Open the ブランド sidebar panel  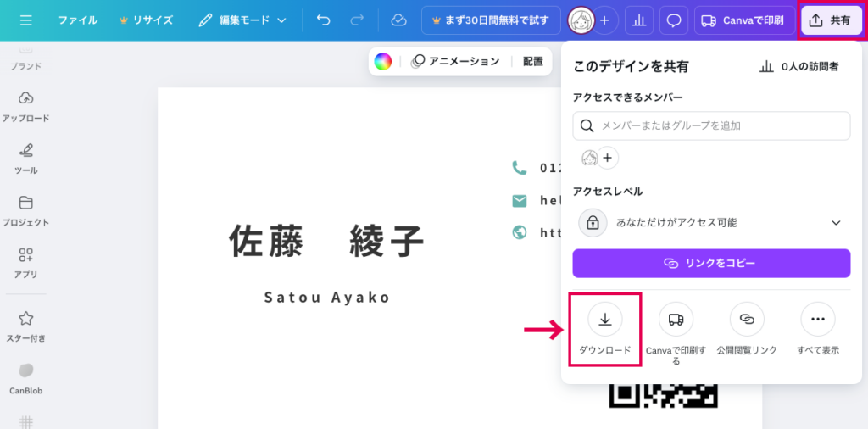[25, 58]
